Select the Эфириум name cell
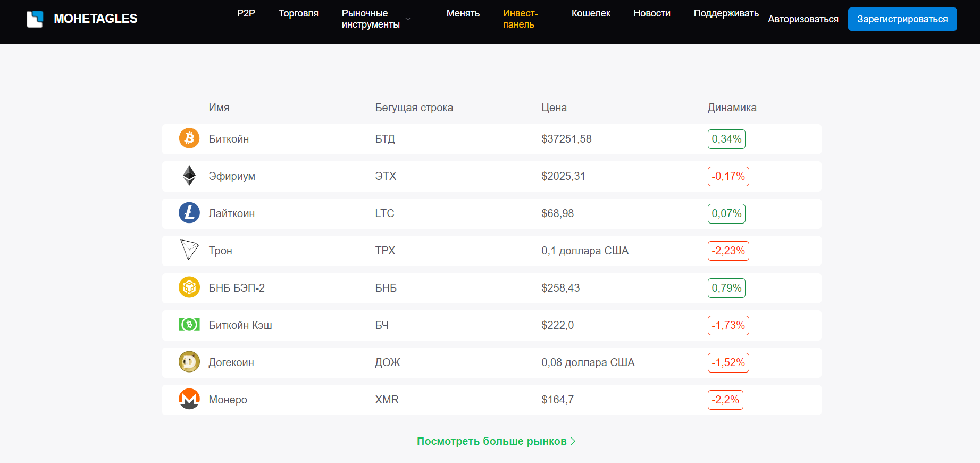 tap(232, 176)
